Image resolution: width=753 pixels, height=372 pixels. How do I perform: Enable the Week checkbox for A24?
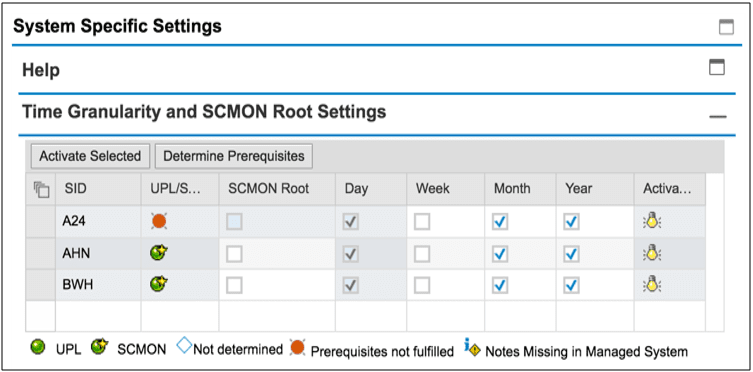[x=422, y=222]
